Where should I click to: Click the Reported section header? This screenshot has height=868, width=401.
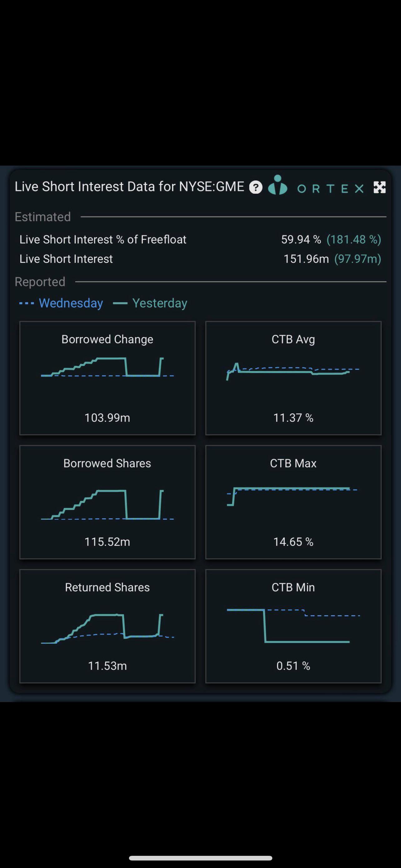coord(40,282)
